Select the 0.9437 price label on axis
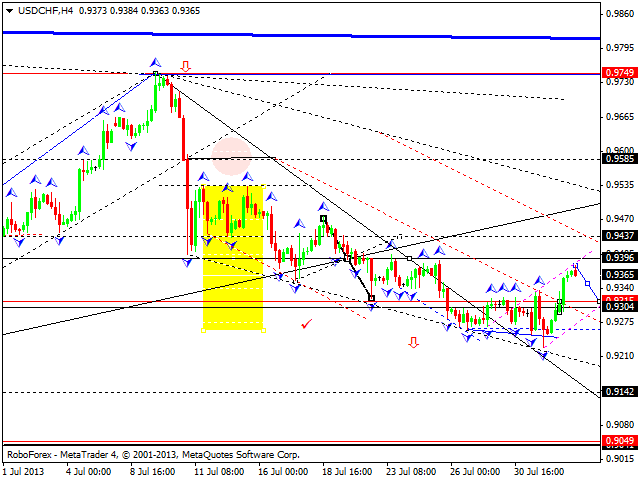The width and height of the screenshot is (640, 480). pos(619,236)
